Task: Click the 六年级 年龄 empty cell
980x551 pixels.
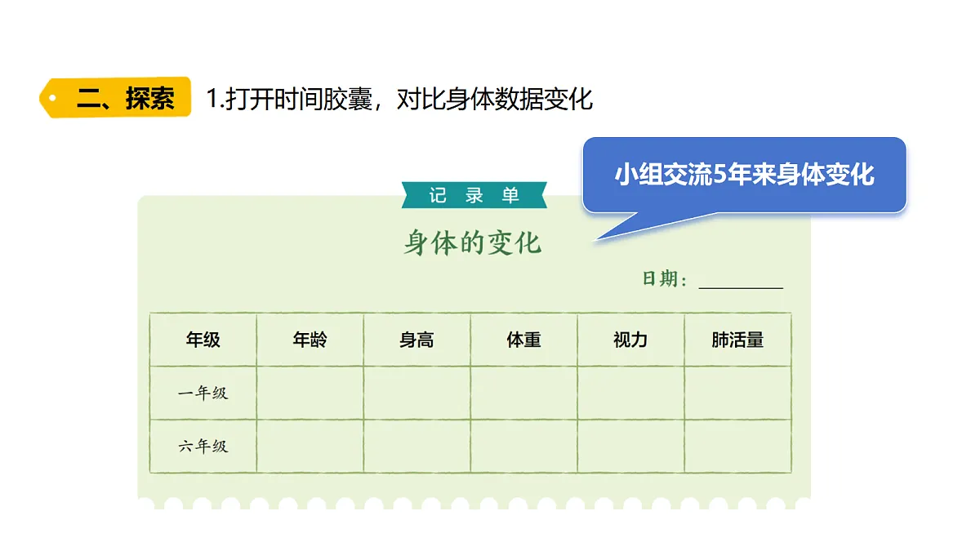Action: (x=310, y=446)
